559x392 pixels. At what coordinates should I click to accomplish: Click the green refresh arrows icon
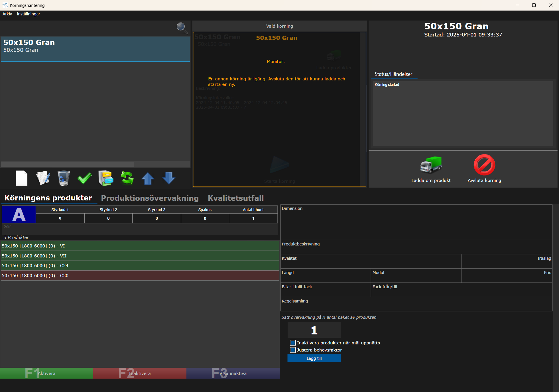[x=127, y=178]
